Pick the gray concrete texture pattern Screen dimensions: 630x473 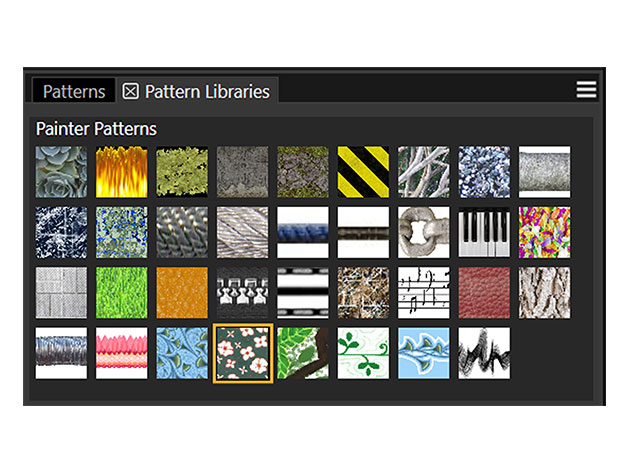point(243,172)
